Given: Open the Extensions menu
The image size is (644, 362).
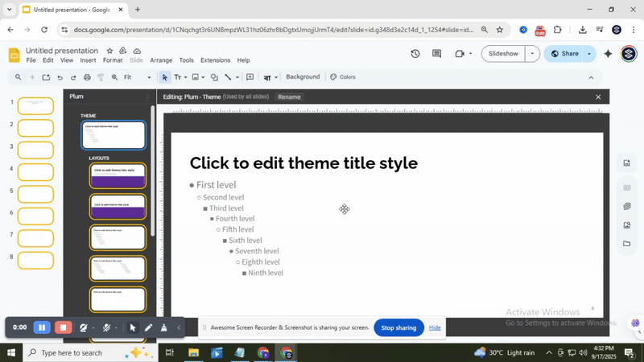Looking at the screenshot, I should point(215,60).
